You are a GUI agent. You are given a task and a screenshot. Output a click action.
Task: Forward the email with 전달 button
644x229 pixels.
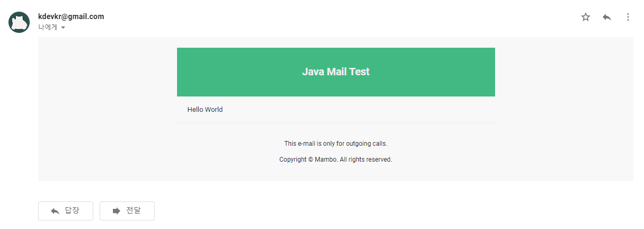pos(127,211)
